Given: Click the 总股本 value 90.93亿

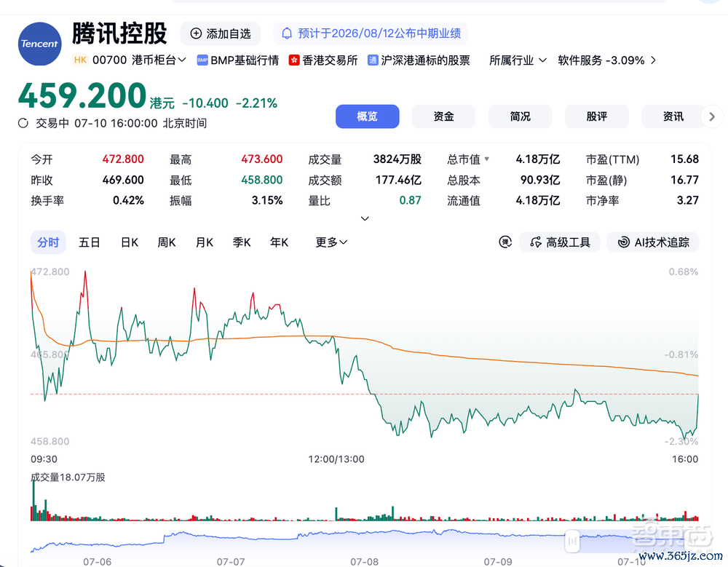Looking at the screenshot, I should pyautogui.click(x=540, y=180).
